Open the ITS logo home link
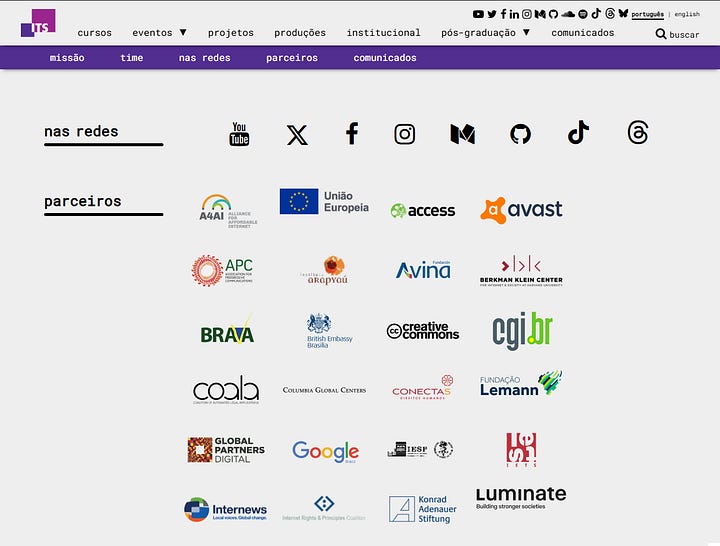Viewport: 720px width, 546px height. pos(38,23)
